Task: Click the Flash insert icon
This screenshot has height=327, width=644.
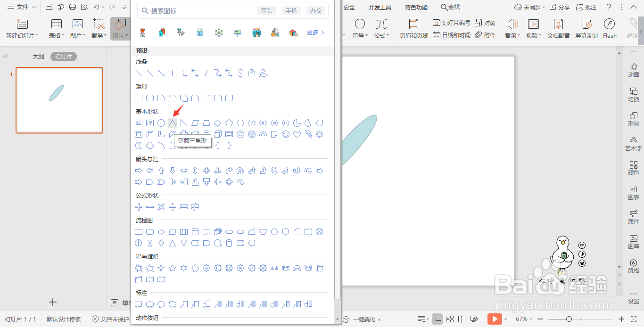Action: point(610,29)
